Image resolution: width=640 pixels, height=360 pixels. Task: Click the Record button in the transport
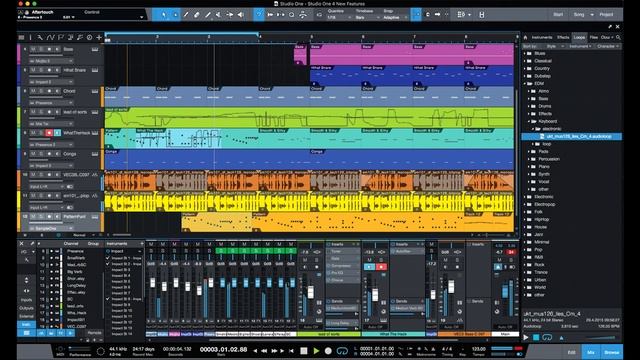coord(328,351)
